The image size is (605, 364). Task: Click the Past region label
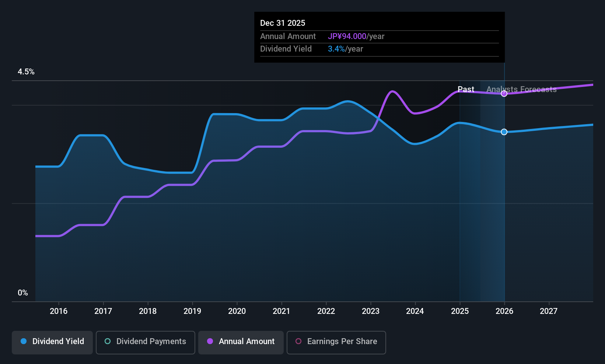coord(466,89)
